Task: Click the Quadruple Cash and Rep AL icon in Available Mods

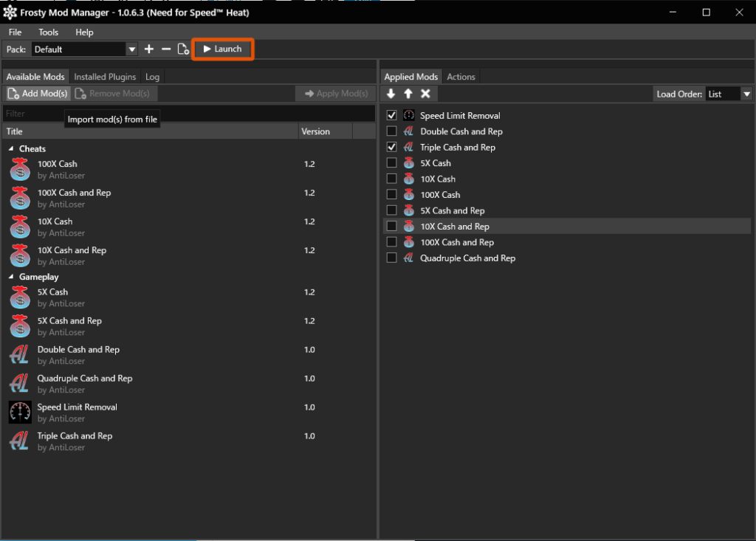Action: coord(20,384)
